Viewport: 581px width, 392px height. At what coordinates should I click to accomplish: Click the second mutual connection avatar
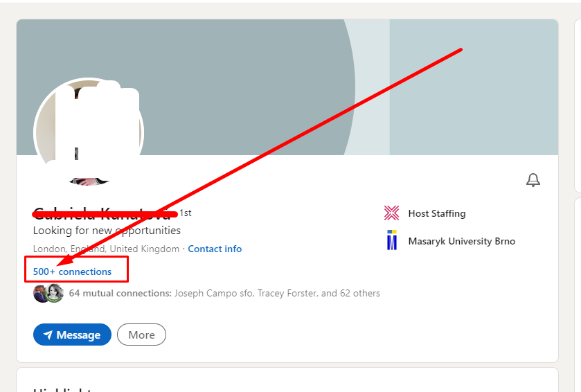pos(55,294)
